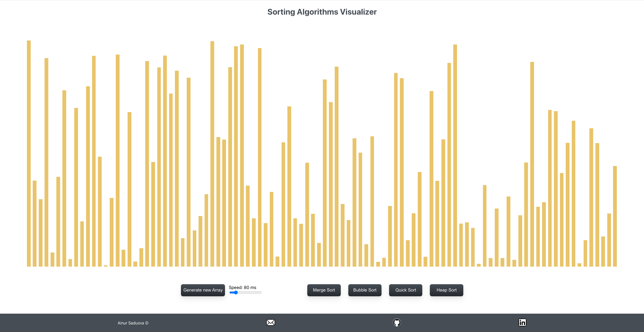This screenshot has height=332, width=644.
Task: Click the first tallest bar on far left
Action: coord(29,153)
